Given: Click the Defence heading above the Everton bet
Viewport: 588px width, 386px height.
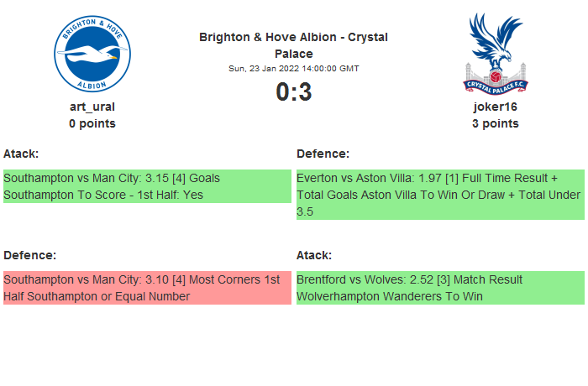Looking at the screenshot, I should click(x=323, y=154).
